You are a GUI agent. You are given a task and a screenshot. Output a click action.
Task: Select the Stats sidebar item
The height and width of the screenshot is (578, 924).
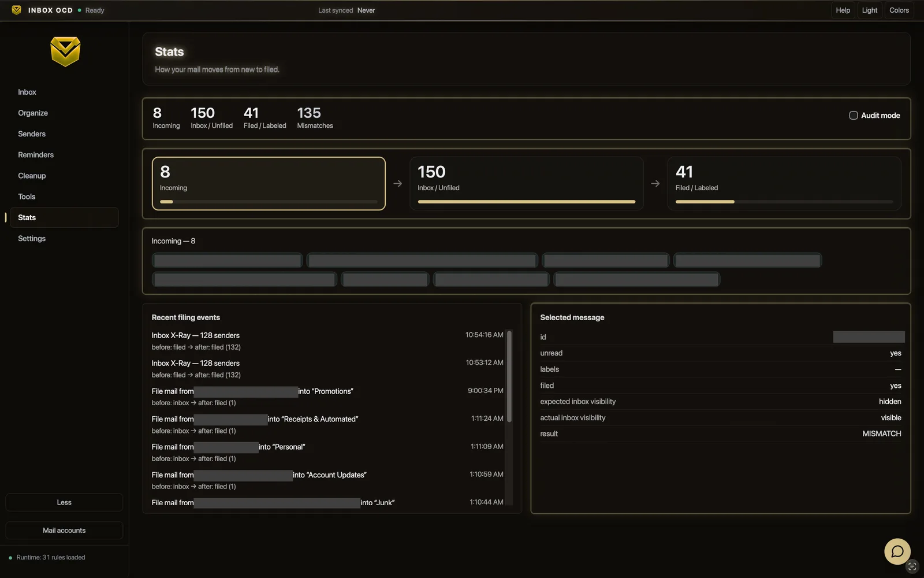pyautogui.click(x=64, y=217)
